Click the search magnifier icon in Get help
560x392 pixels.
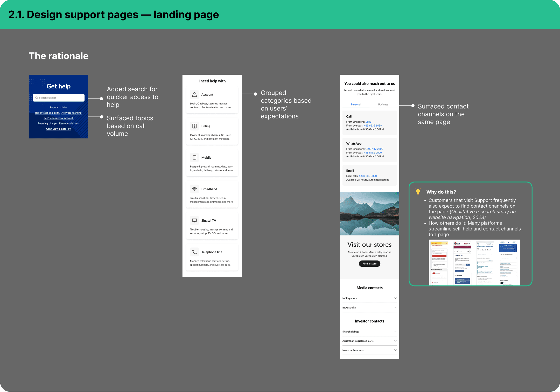click(37, 98)
